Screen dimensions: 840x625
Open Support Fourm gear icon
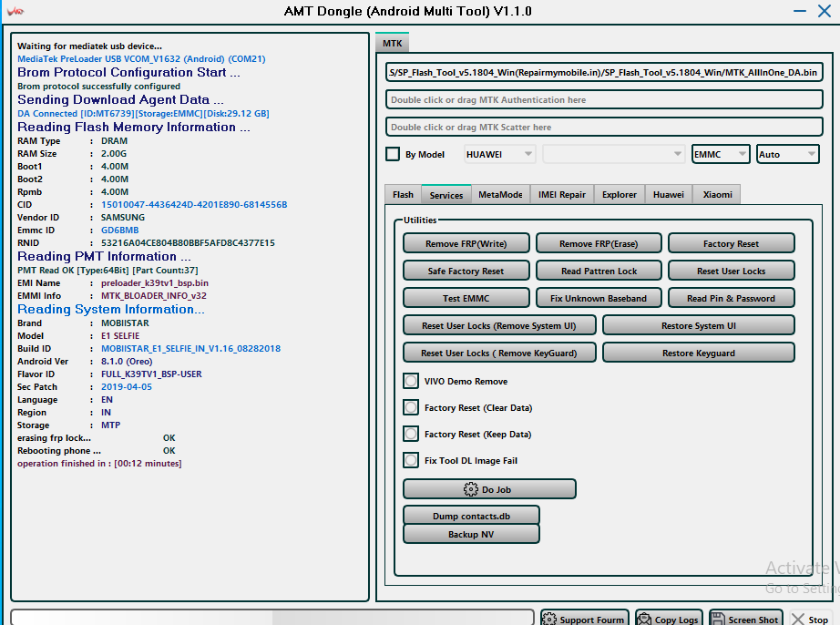click(549, 620)
